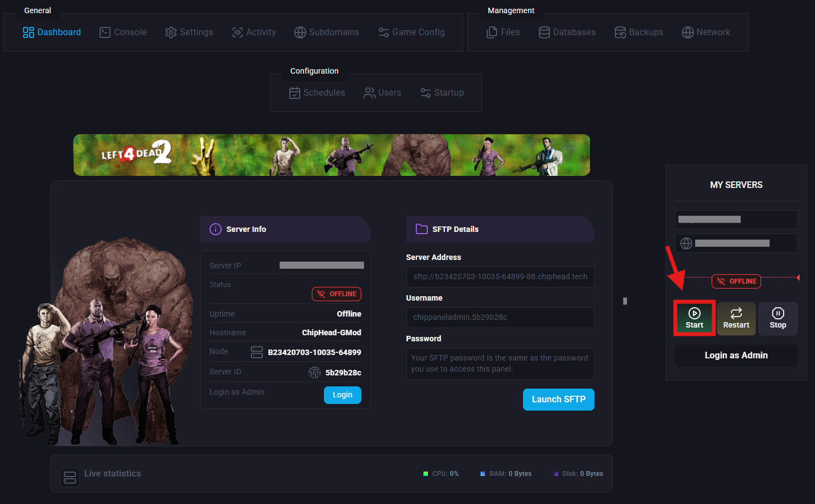Click the CPU: 0% statistic
This screenshot has width=815, height=504.
(441, 474)
